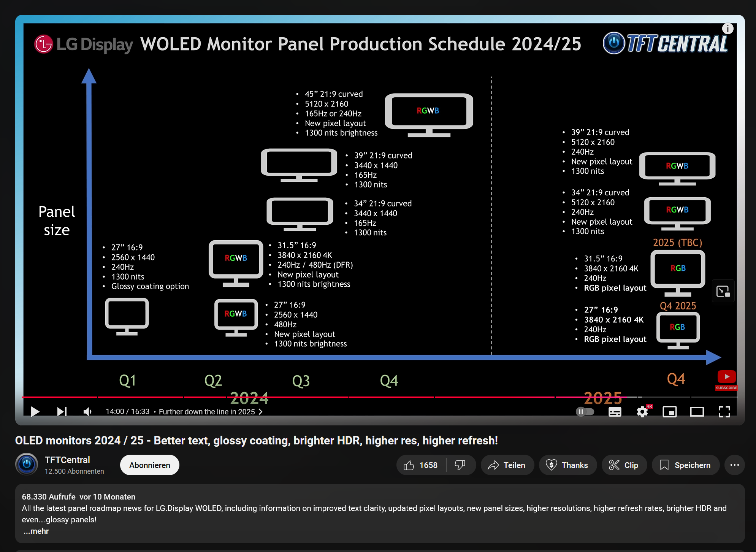Play the video
The height and width of the screenshot is (552, 756).
[35, 411]
